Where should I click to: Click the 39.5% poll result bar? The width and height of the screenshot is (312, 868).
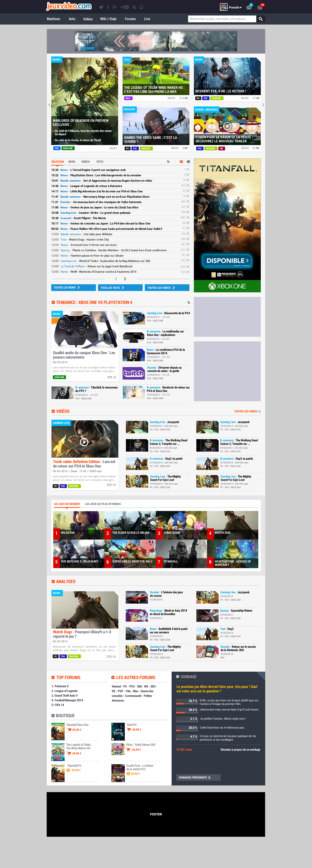click(187, 709)
